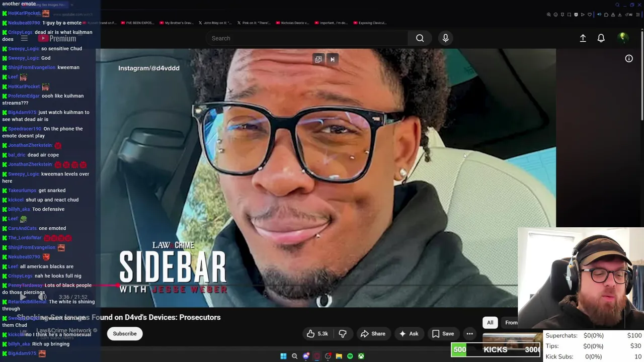Screen dimensions: 644x362
Task: Open the Windows Start menu
Action: click(283, 356)
